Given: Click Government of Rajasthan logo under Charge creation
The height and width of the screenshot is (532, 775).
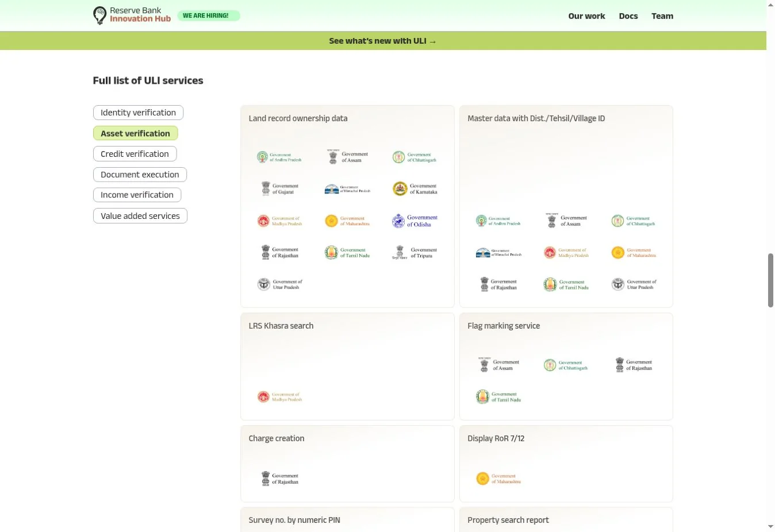Looking at the screenshot, I should point(279,479).
